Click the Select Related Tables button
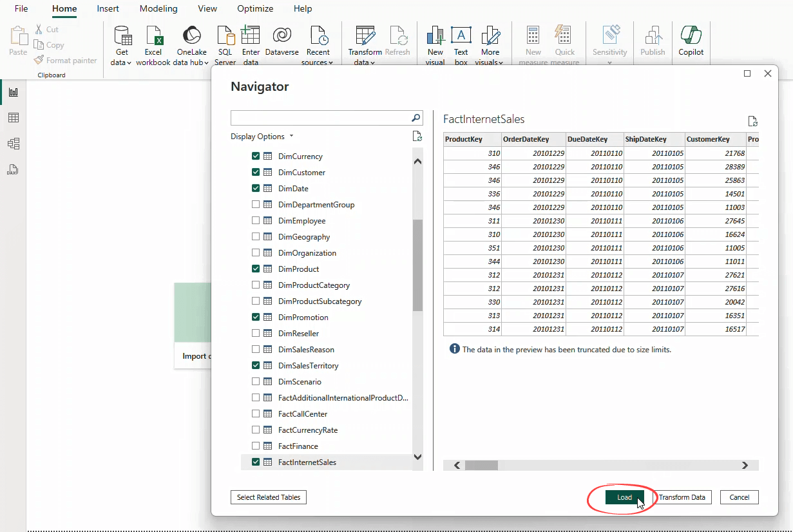The height and width of the screenshot is (532, 793). pos(268,497)
